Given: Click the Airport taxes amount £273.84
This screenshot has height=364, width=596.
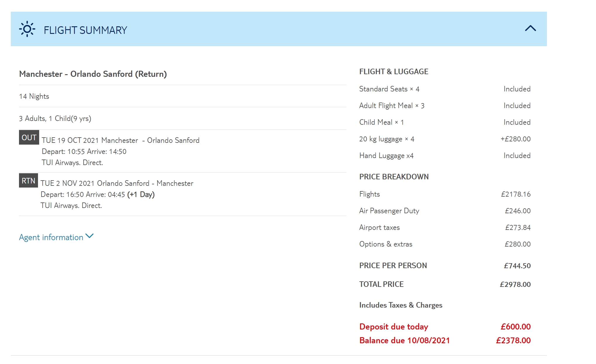Looking at the screenshot, I should 518,228.
